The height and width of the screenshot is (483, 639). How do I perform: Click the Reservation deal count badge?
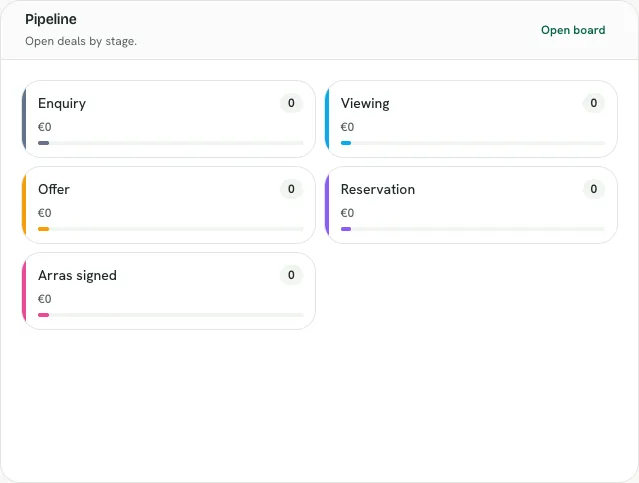pyautogui.click(x=594, y=189)
